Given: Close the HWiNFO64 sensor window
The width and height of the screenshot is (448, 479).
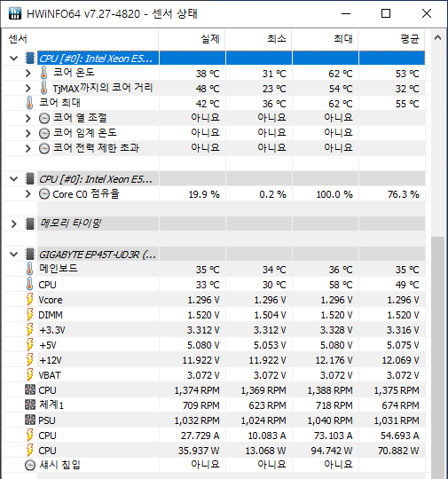Looking at the screenshot, I should tap(427, 13).
